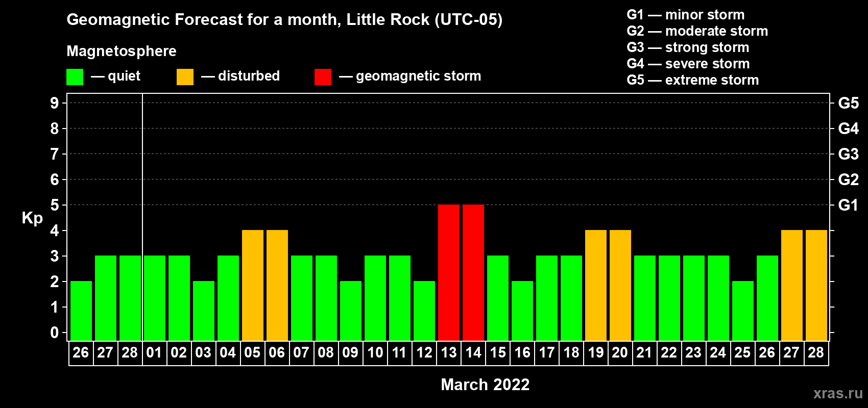
Task: Click date label 03 on the axis
Action: click(x=203, y=352)
